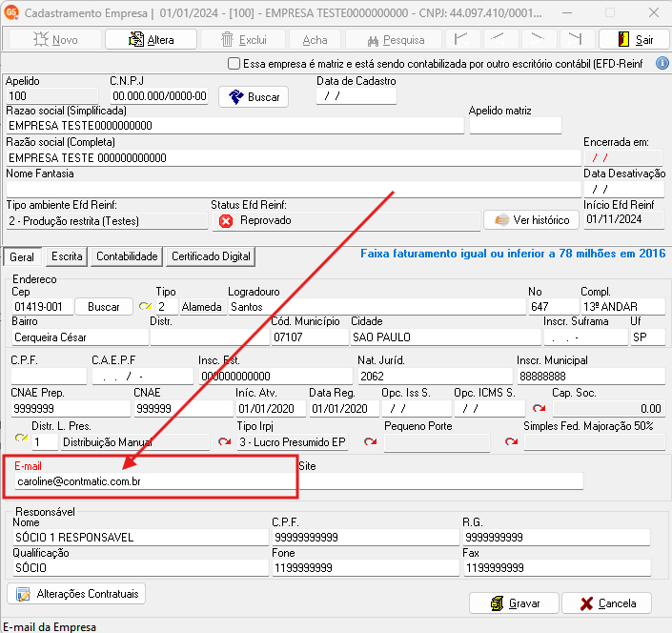Image resolution: width=672 pixels, height=633 pixels.
Task: Click the Responsável C.P.F. field
Action: point(366,538)
